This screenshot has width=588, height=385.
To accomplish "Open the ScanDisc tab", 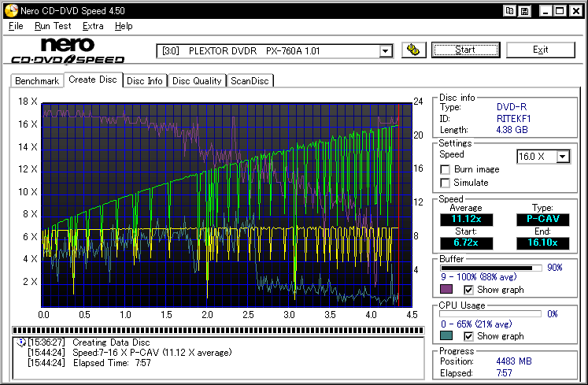I will 250,80.
